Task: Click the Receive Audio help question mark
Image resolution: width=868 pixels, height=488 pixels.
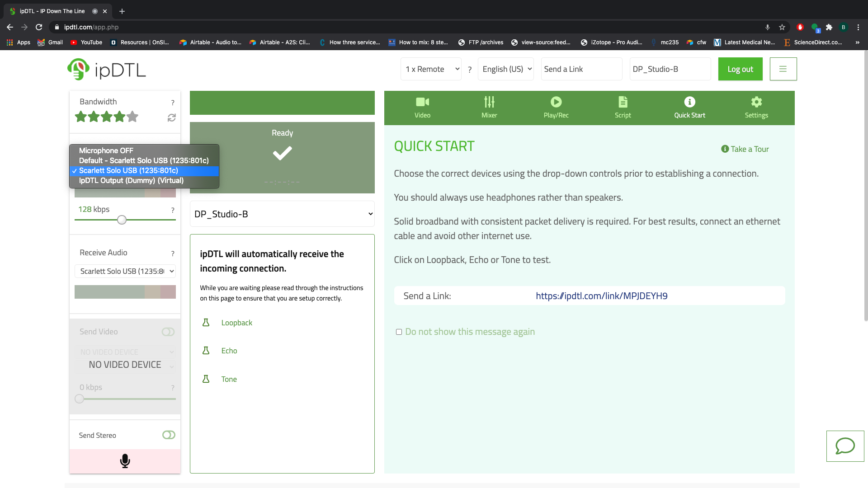Action: [x=173, y=253]
